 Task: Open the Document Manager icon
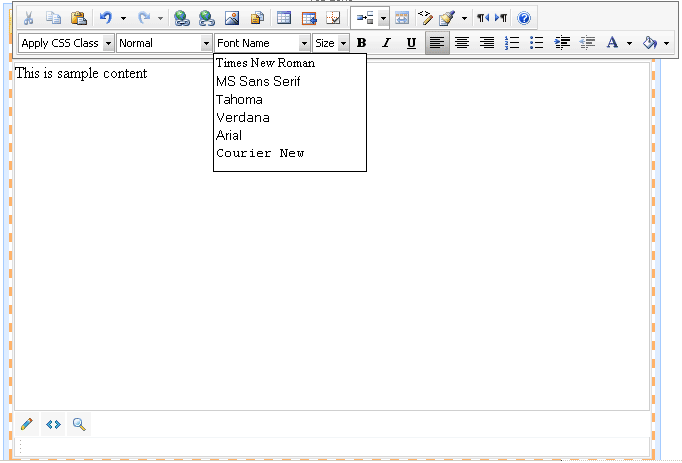pyautogui.click(x=257, y=18)
